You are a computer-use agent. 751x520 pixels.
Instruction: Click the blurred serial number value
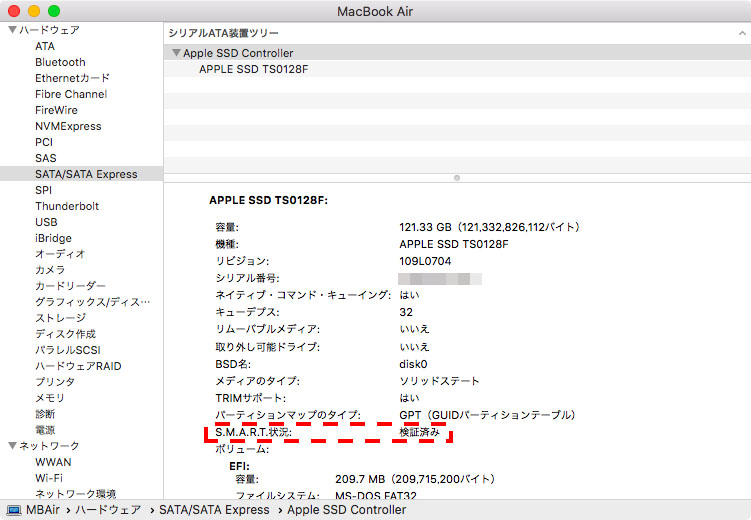coord(440,279)
